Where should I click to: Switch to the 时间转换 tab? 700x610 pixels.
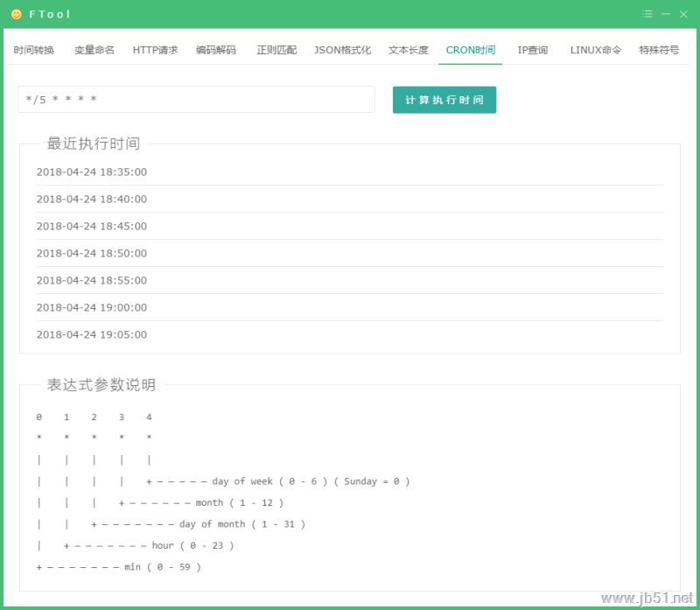[34, 50]
